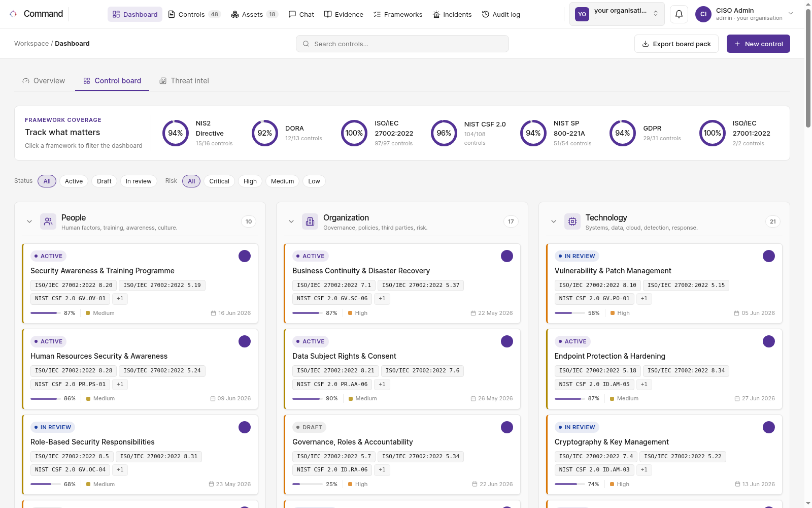Viewport: 812px width, 508px height.
Task: Click owner avatar on Endpoint Protection card
Action: click(x=769, y=341)
